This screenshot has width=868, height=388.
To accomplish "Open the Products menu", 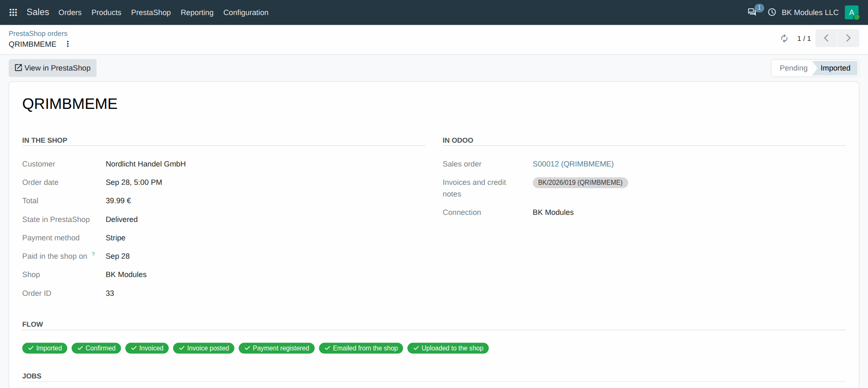I will click(x=106, y=13).
